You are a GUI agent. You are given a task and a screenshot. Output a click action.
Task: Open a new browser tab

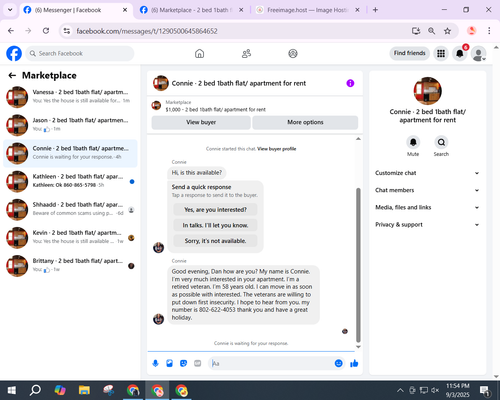(x=375, y=10)
